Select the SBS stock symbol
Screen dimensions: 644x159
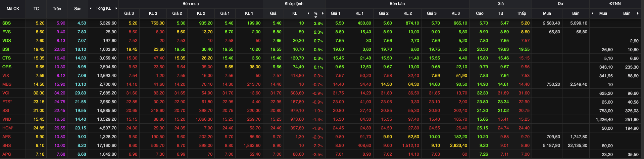click(x=6, y=23)
